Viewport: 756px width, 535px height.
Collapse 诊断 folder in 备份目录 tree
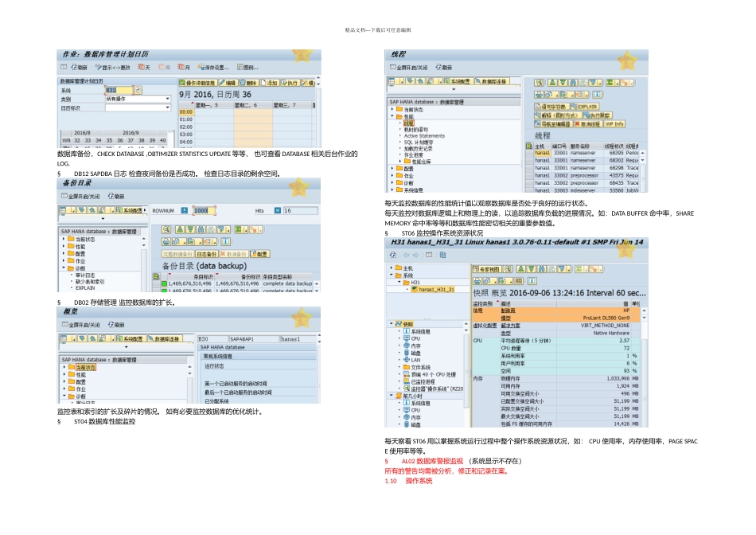coord(64,267)
